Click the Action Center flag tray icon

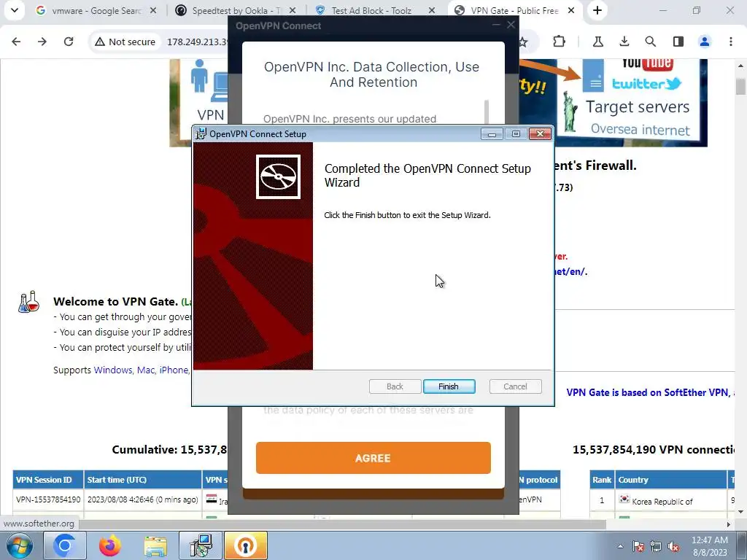pos(638,546)
